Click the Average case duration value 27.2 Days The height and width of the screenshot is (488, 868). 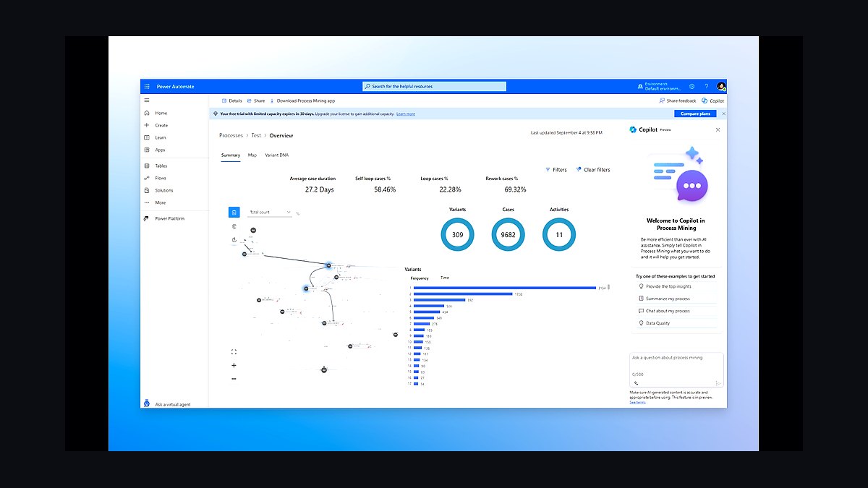[x=320, y=189]
